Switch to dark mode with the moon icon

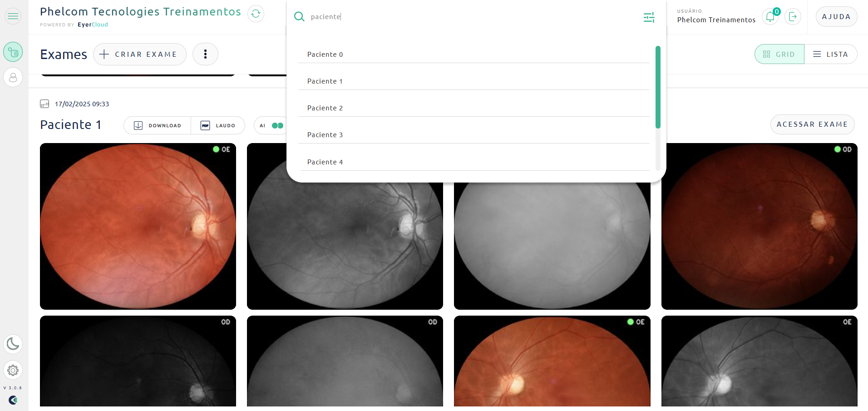point(13,344)
